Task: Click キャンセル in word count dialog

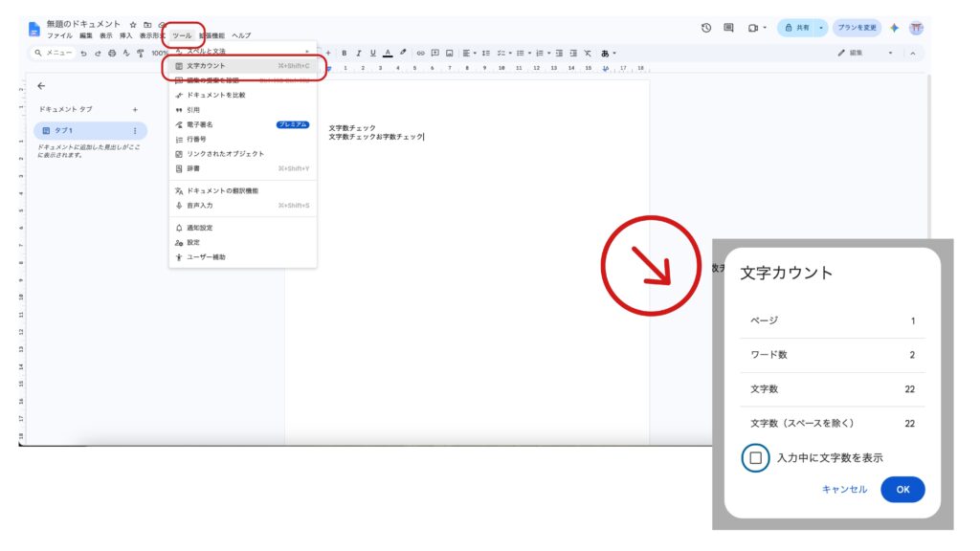Action: coord(844,489)
